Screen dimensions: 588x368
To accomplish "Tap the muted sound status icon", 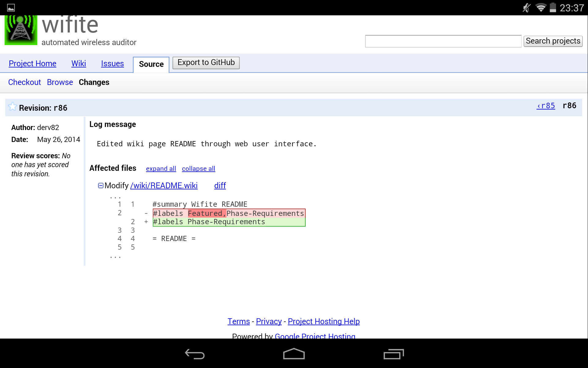I will pyautogui.click(x=526, y=8).
